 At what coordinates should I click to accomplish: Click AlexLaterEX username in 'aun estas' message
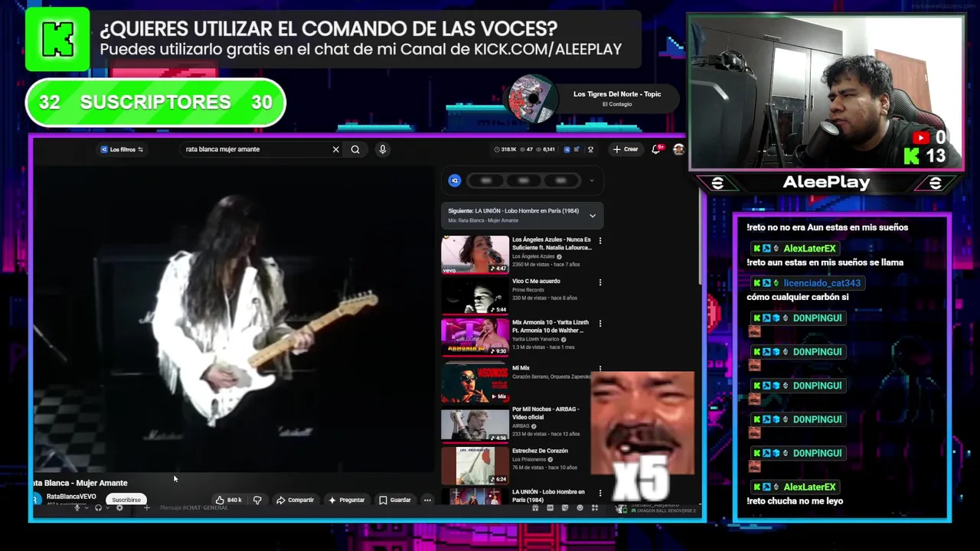[809, 249]
